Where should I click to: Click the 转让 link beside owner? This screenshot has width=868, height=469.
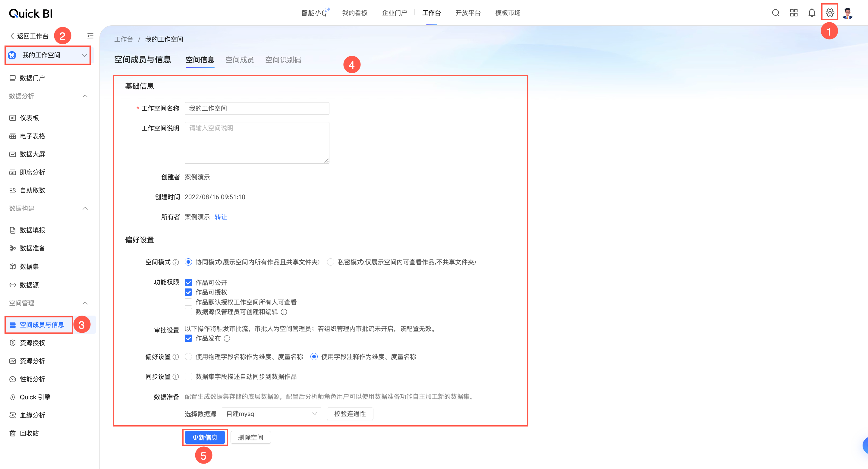tap(221, 217)
